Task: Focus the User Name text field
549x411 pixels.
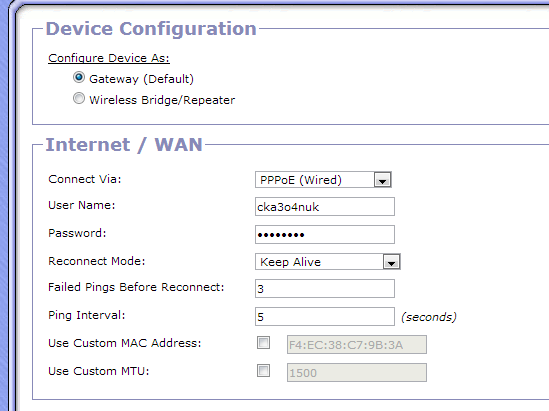Action: pyautogui.click(x=325, y=207)
